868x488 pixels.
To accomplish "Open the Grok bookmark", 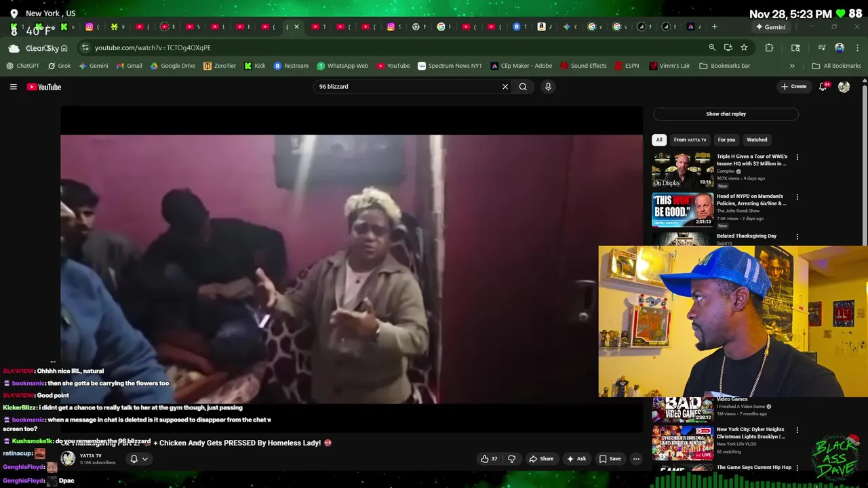I will (59, 66).
